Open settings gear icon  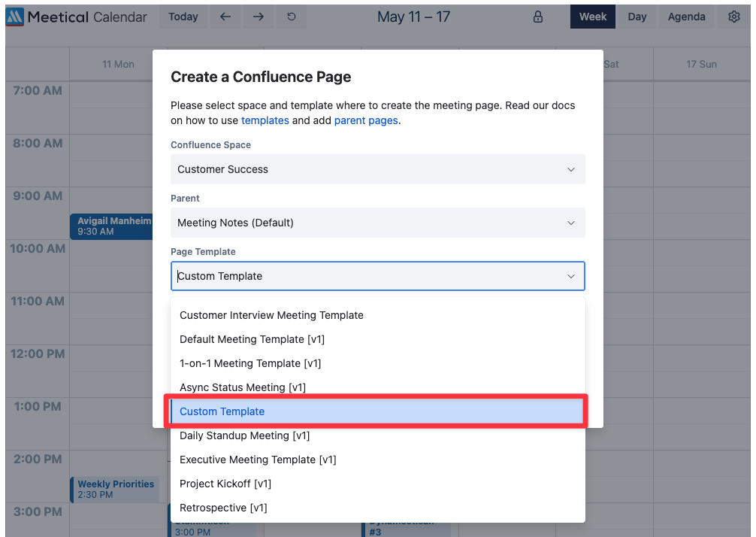733,17
